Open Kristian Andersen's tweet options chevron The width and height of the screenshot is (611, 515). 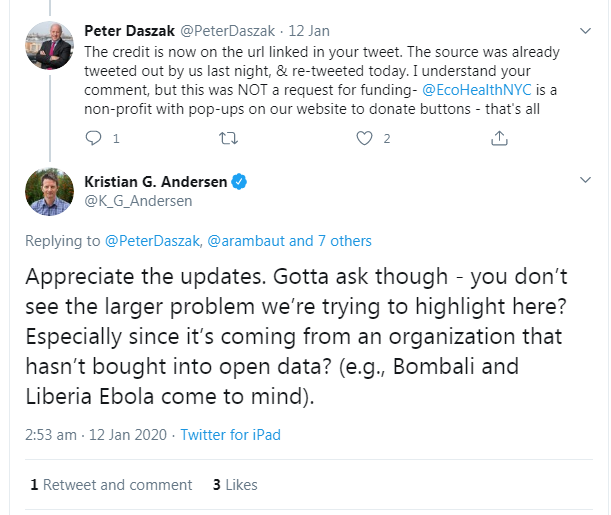pyautogui.click(x=585, y=181)
